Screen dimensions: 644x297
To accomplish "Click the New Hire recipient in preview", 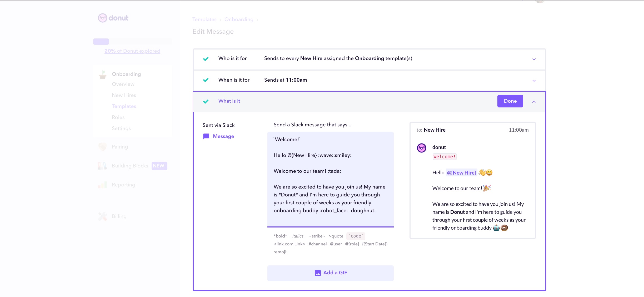I will pyautogui.click(x=435, y=130).
